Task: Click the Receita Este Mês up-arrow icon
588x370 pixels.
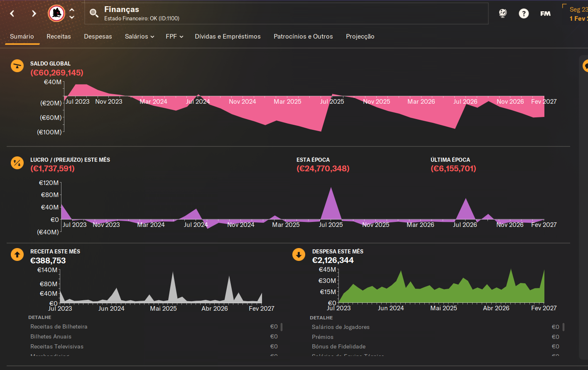Action: [17, 255]
